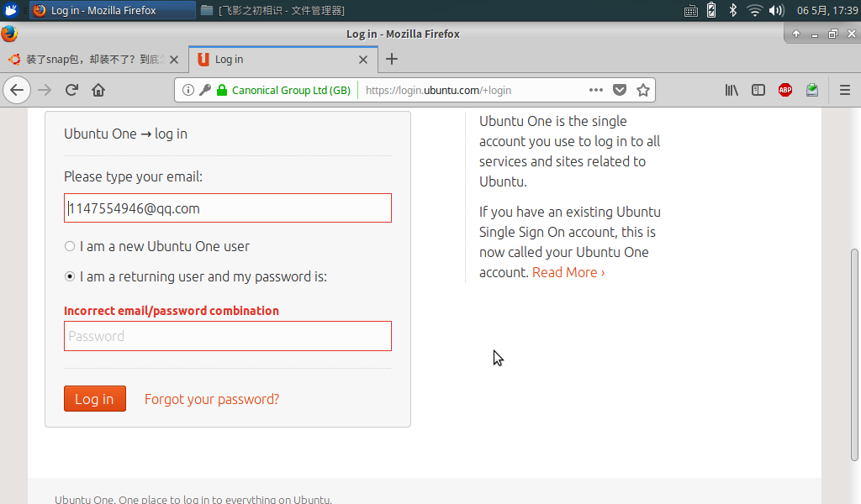Open the Firefox home page
Viewport: 861px width, 504px height.
coord(98,90)
